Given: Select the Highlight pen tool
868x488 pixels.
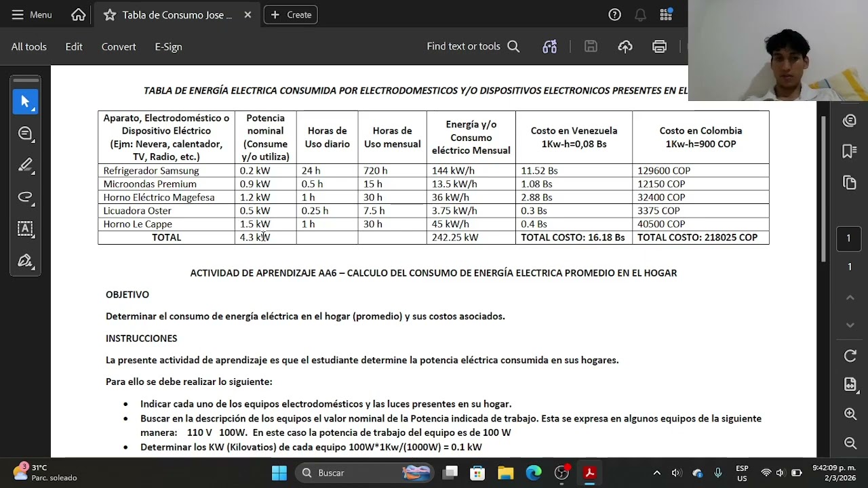Looking at the screenshot, I should click(26, 165).
